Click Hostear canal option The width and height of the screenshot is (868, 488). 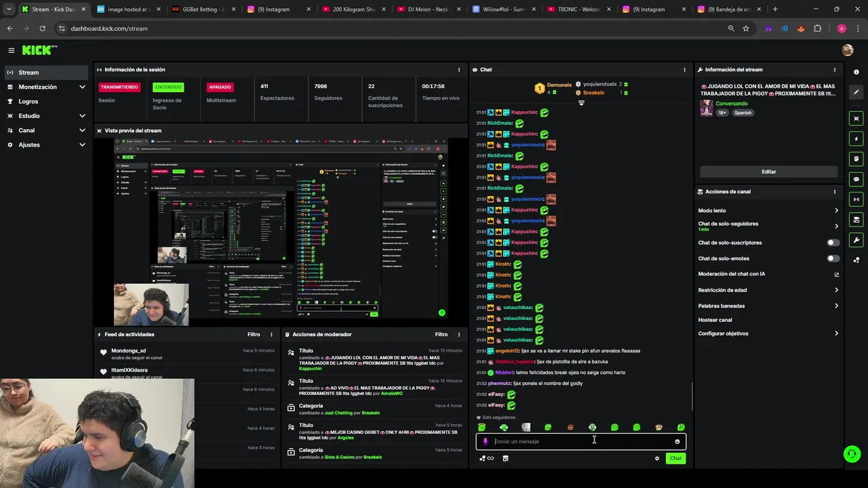(715, 320)
